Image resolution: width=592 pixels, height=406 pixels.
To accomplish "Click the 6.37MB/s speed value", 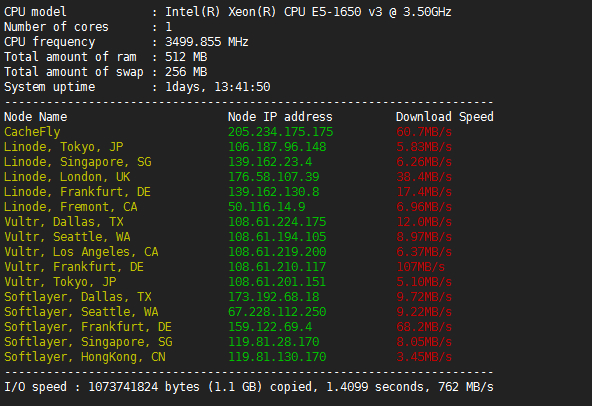I will point(424,252).
